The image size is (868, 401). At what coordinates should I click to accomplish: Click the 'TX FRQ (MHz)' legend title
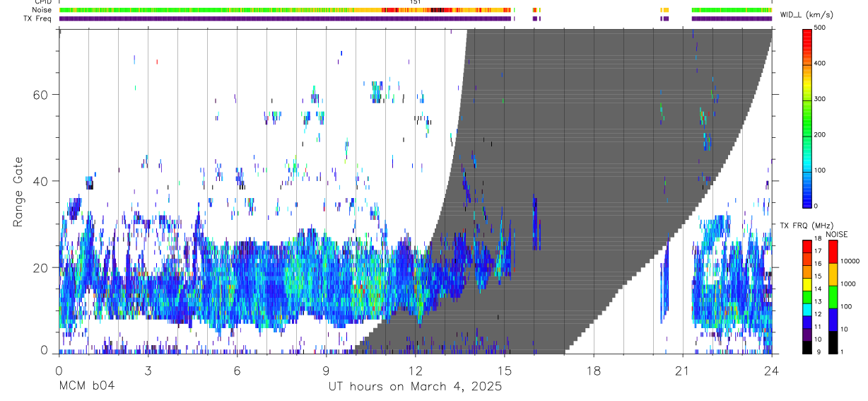pyautogui.click(x=806, y=226)
